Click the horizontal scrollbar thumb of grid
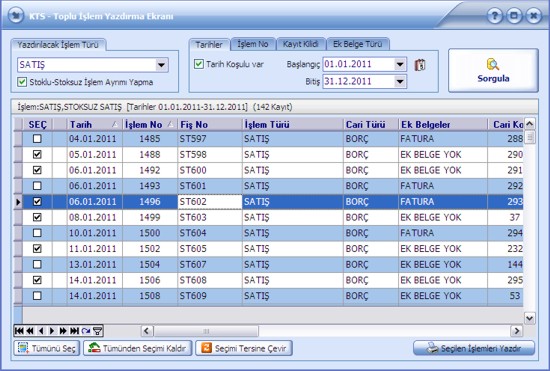 [x=206, y=331]
